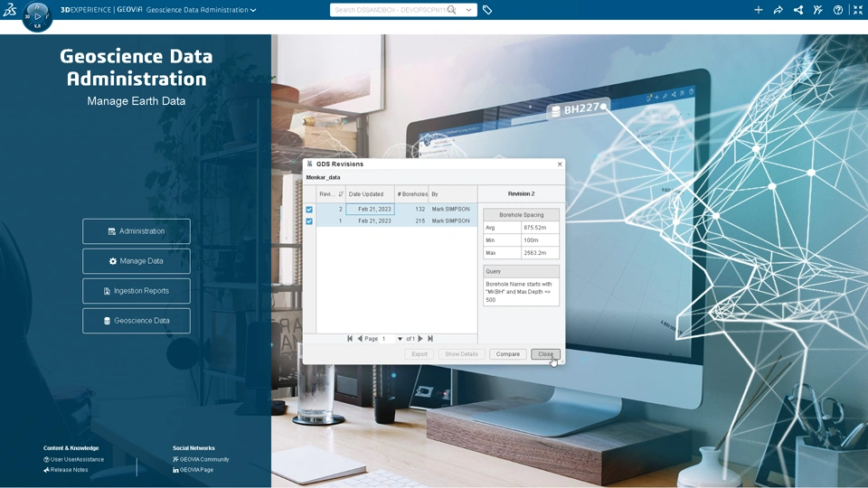Click the 215 boreholes cell
The image size is (868, 488).
click(x=412, y=221)
